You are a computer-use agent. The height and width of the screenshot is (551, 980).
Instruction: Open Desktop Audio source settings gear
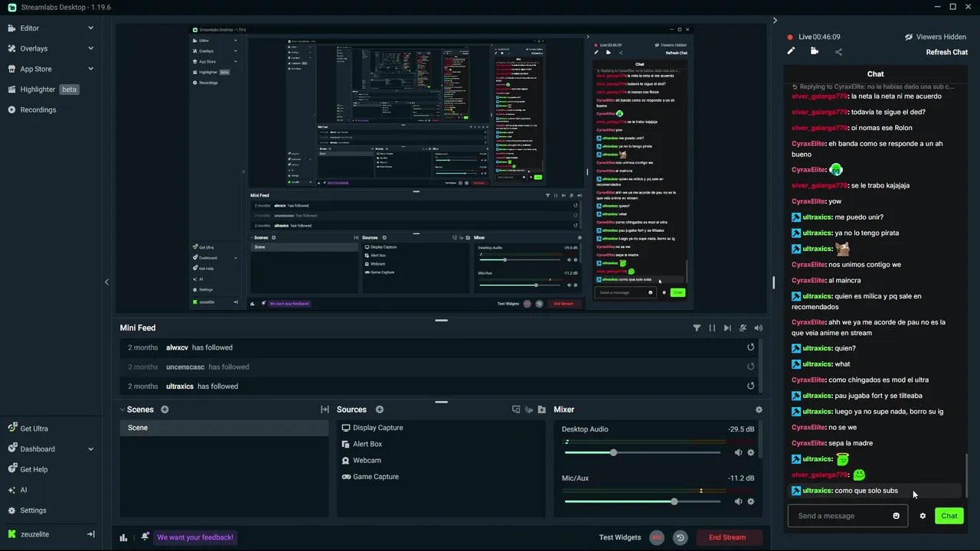[x=750, y=452]
